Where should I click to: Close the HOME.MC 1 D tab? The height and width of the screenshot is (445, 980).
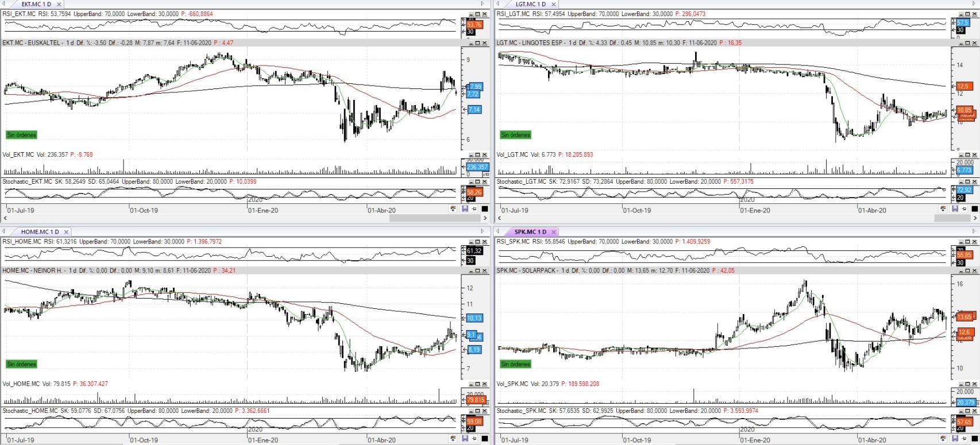(66, 231)
